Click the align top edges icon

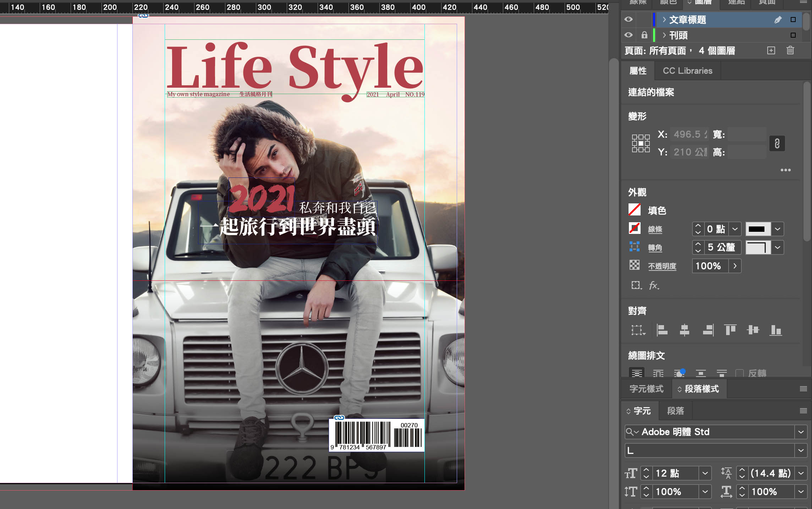730,330
